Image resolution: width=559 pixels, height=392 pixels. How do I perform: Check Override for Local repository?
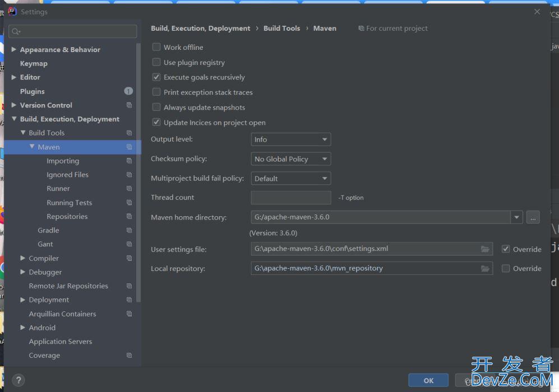pyautogui.click(x=506, y=268)
